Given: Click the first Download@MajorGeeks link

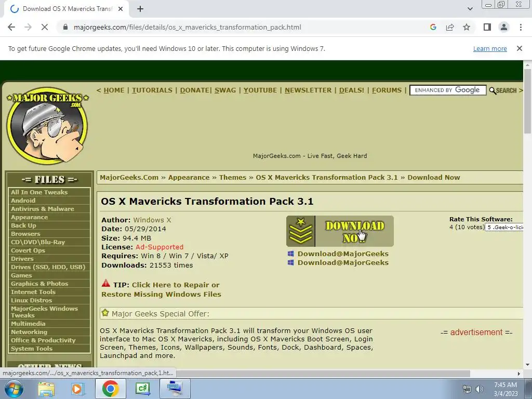Looking at the screenshot, I should (343, 254).
